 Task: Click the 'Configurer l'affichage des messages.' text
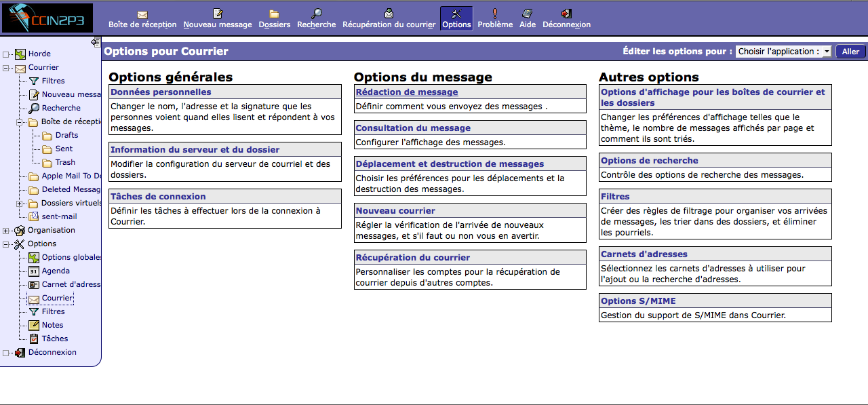431,142
